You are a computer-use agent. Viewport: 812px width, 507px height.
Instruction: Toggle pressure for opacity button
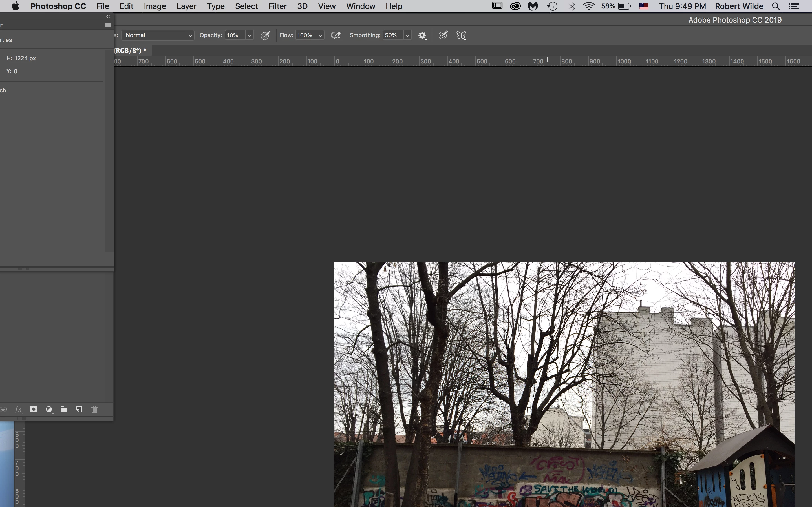click(265, 35)
